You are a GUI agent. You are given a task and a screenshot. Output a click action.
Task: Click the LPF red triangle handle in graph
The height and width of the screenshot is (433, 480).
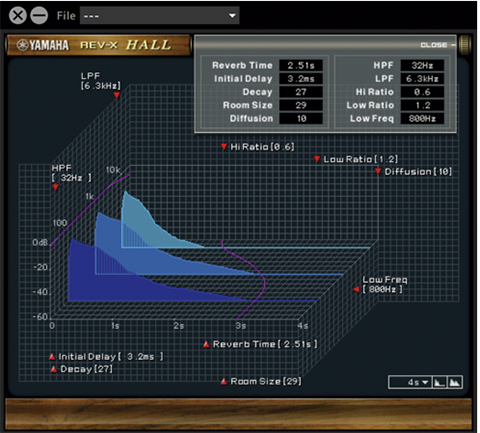pos(117,95)
